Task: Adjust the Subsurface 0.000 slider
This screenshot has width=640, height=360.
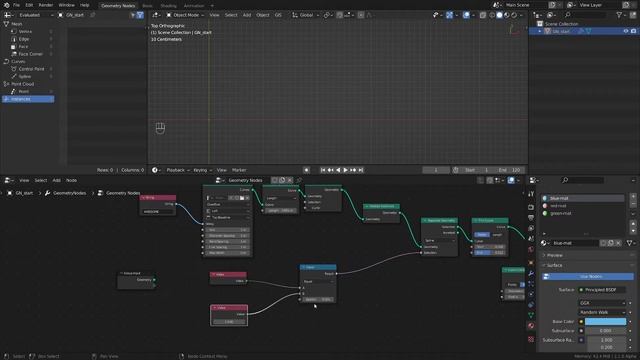Action: pos(606,331)
